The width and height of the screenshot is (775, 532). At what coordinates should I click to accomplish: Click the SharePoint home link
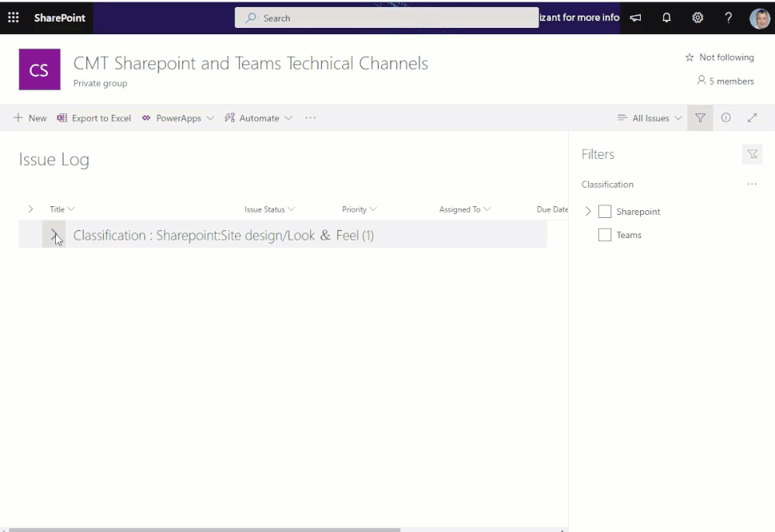pyautogui.click(x=60, y=18)
